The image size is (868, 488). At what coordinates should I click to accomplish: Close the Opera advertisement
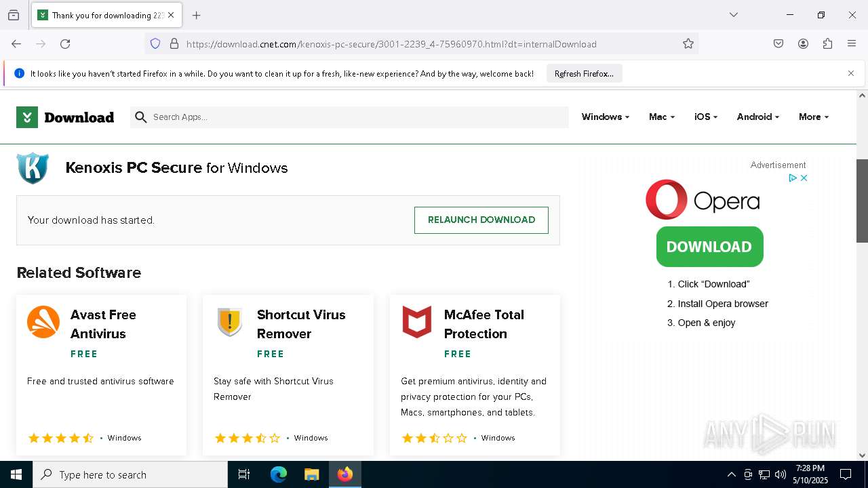pos(804,178)
